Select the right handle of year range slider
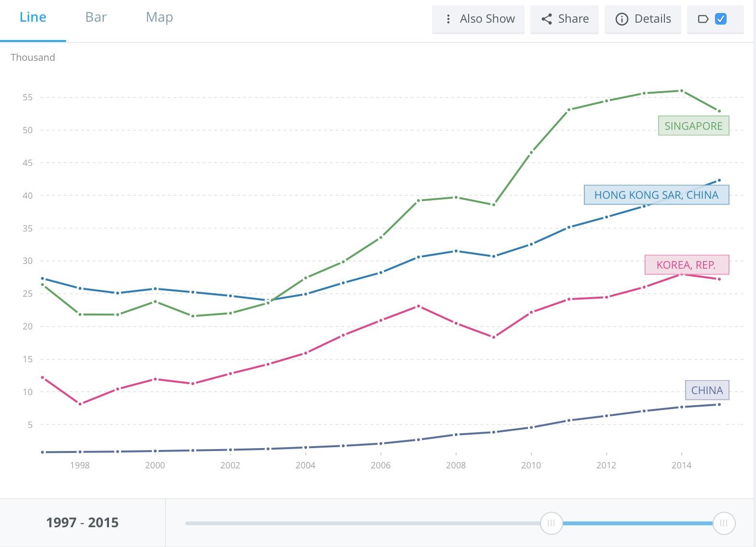This screenshot has width=756, height=547. (x=724, y=523)
